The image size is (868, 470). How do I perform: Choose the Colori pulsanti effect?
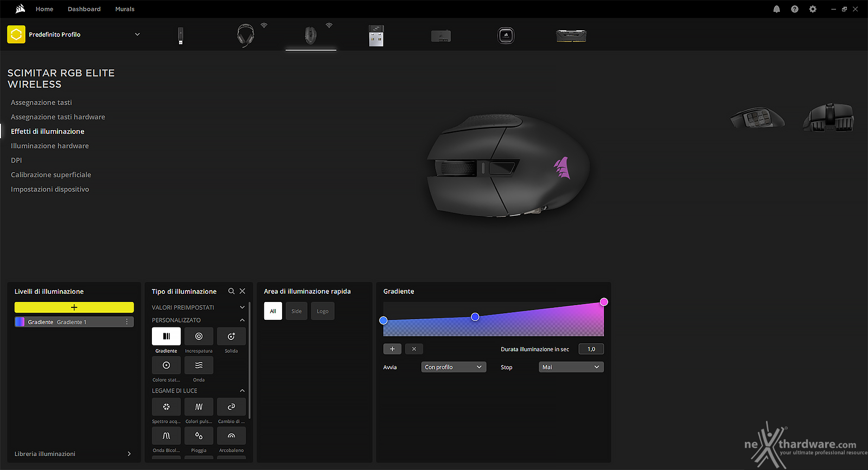(x=199, y=407)
